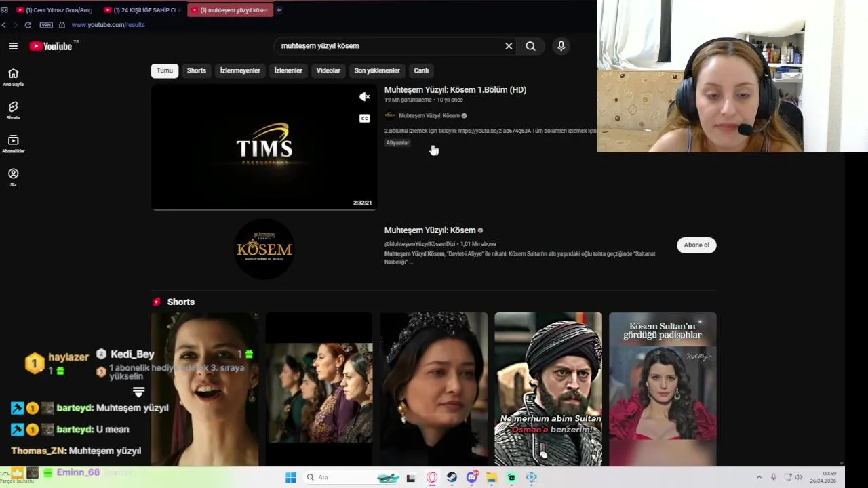
Task: Focus the URL www.youtube.com/results
Action: 108,25
